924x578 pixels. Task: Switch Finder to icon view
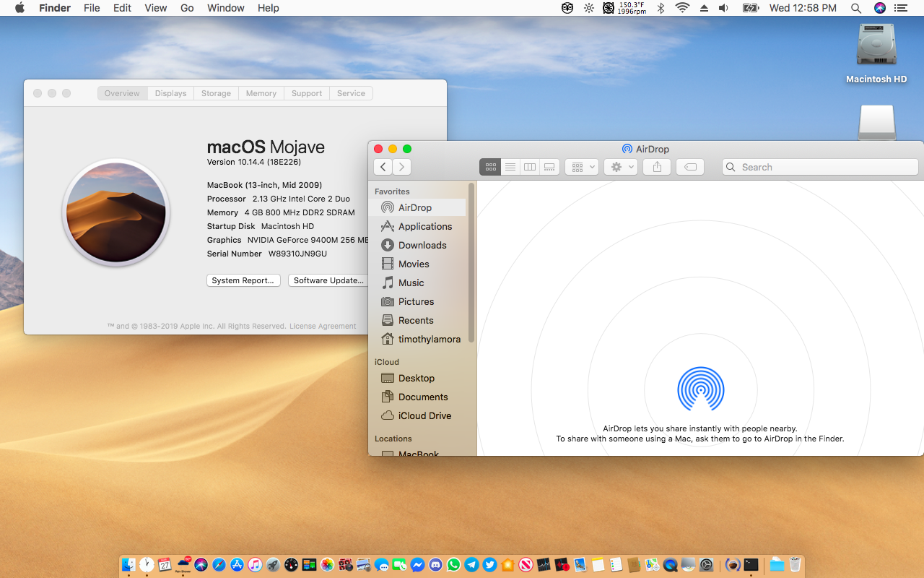pyautogui.click(x=490, y=167)
